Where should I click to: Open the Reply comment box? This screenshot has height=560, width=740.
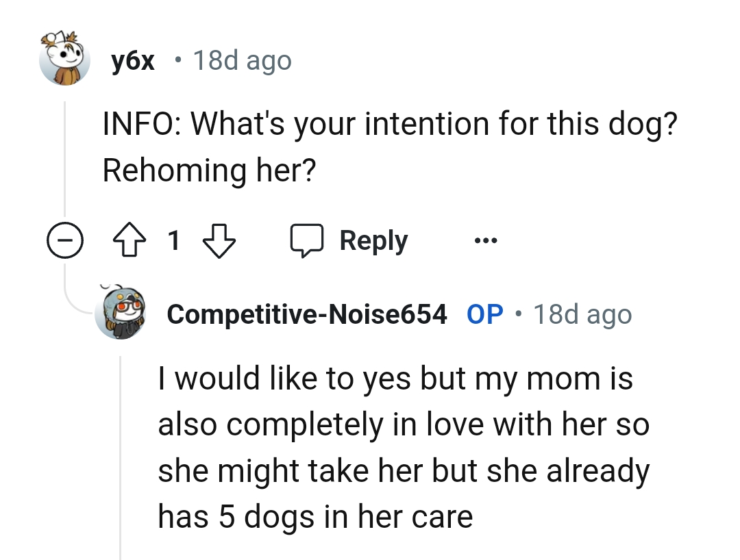coord(372,240)
